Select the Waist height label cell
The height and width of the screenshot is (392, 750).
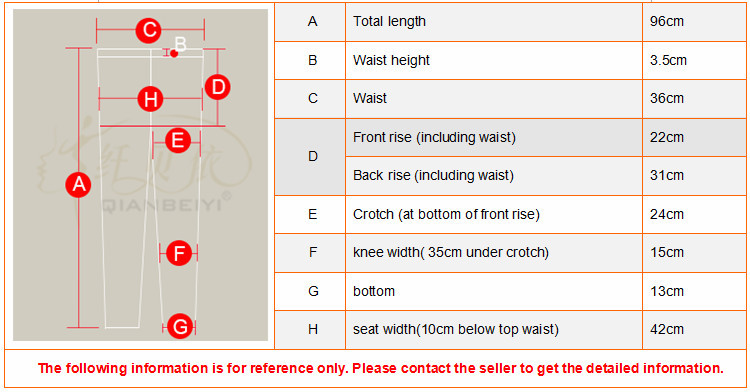(x=494, y=60)
